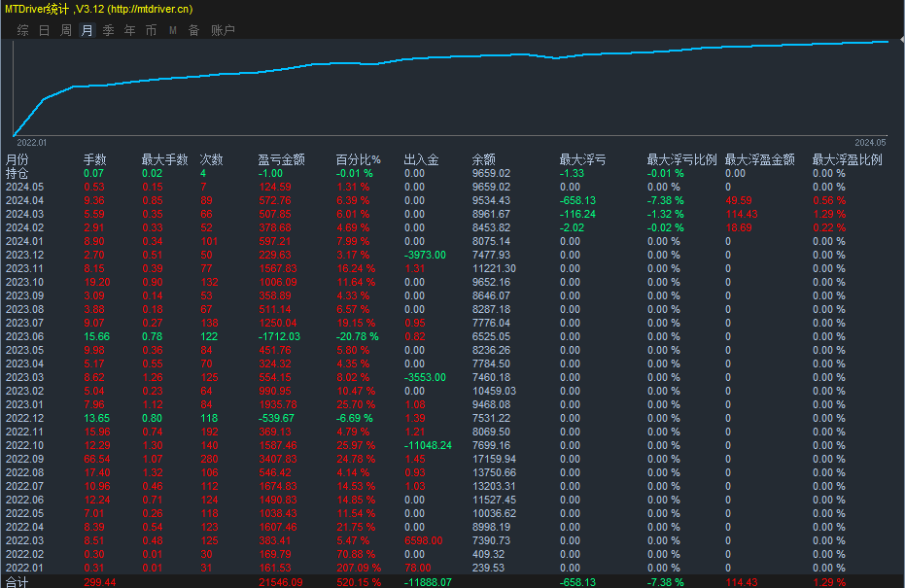Select the 月 monthly tab
This screenshot has height=588, width=905.
(x=87, y=30)
